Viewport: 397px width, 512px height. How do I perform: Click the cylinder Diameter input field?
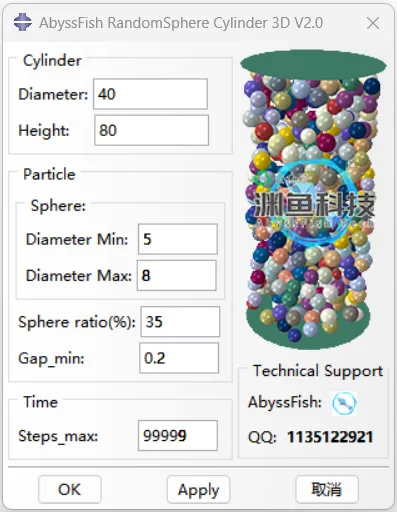(150, 94)
